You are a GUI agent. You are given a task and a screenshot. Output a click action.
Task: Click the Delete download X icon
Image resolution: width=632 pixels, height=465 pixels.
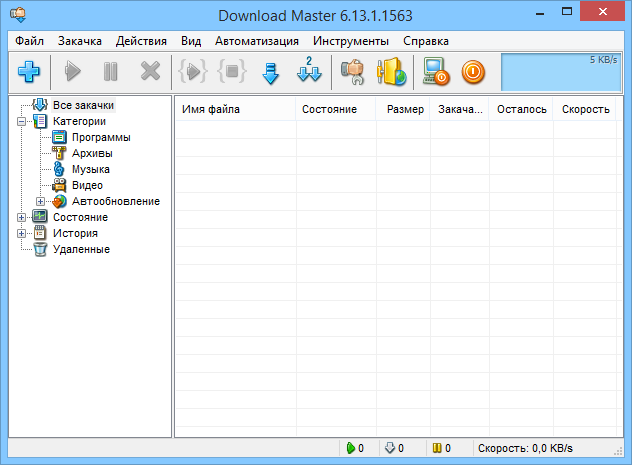tap(150, 72)
